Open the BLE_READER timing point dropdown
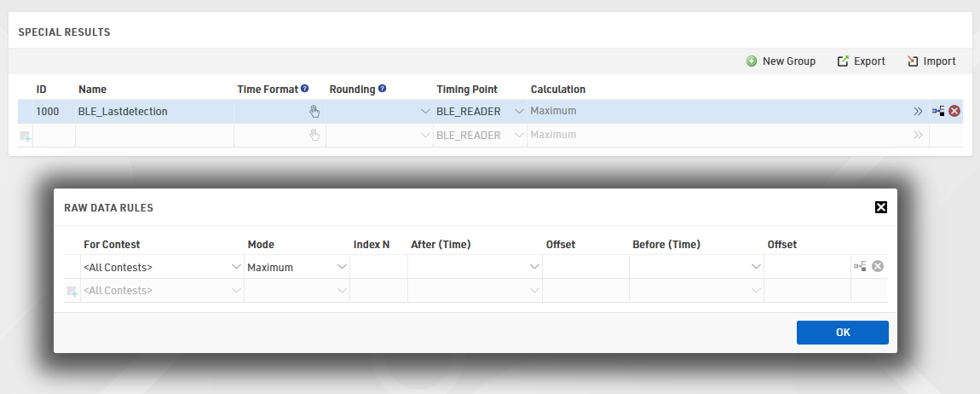 tap(519, 111)
